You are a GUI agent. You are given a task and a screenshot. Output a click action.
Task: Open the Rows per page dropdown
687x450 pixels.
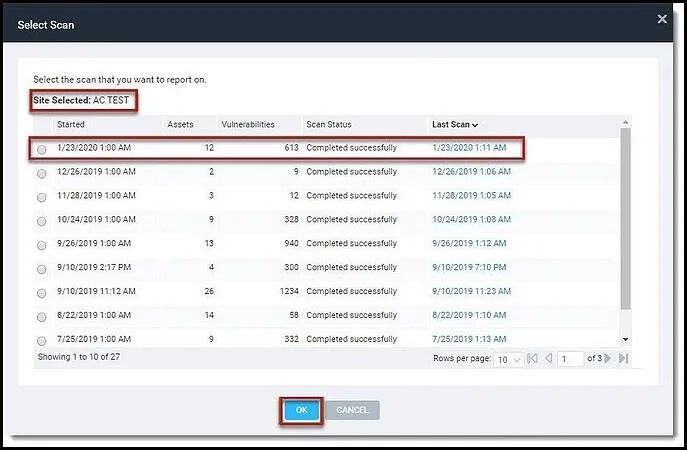509,359
